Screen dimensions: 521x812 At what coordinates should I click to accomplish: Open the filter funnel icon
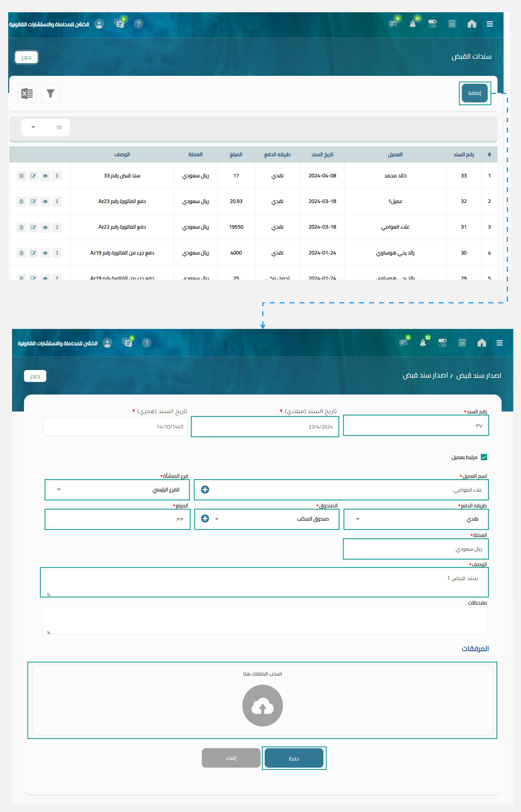pyautogui.click(x=50, y=93)
